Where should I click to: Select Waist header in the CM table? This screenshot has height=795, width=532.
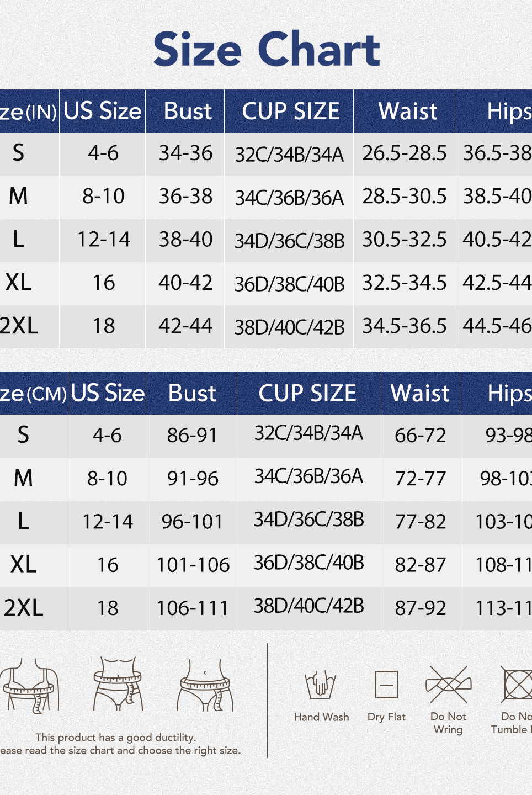click(x=420, y=394)
